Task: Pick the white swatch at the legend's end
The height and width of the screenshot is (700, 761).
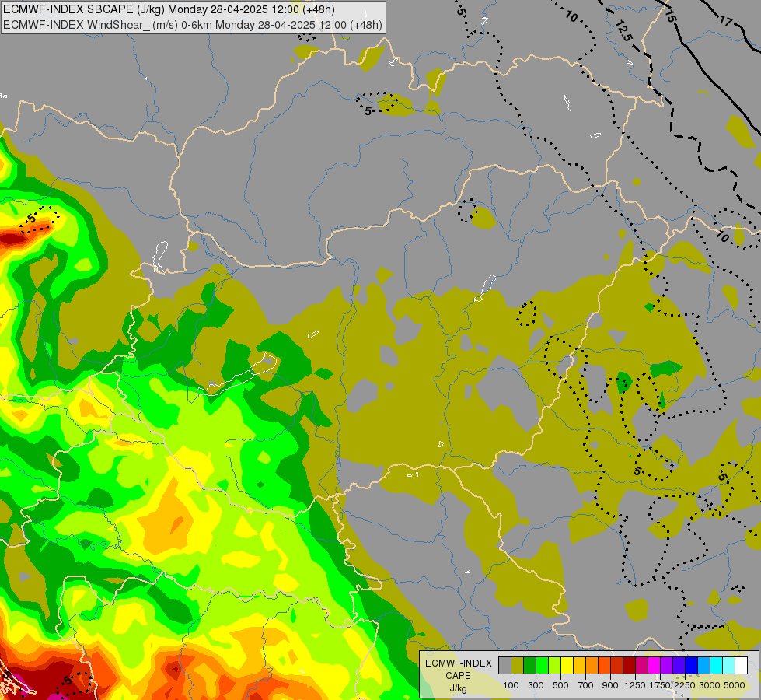Action: point(742,665)
